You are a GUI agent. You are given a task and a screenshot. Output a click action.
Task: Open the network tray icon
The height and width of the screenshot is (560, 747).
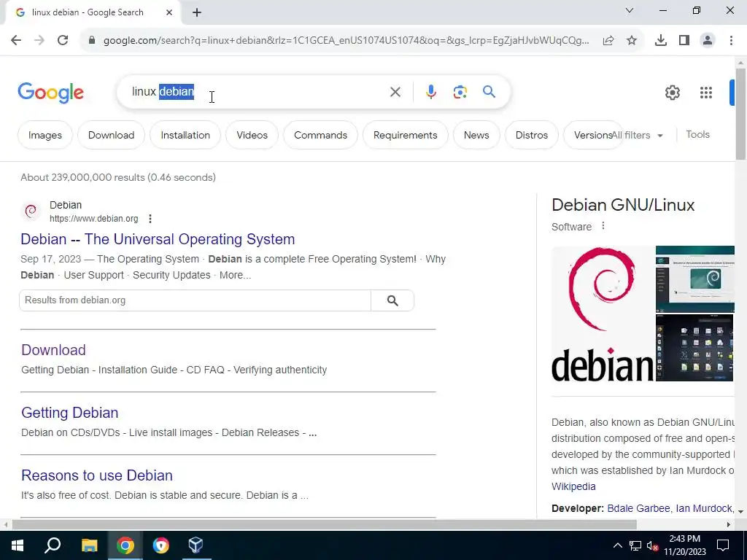[x=635, y=545]
